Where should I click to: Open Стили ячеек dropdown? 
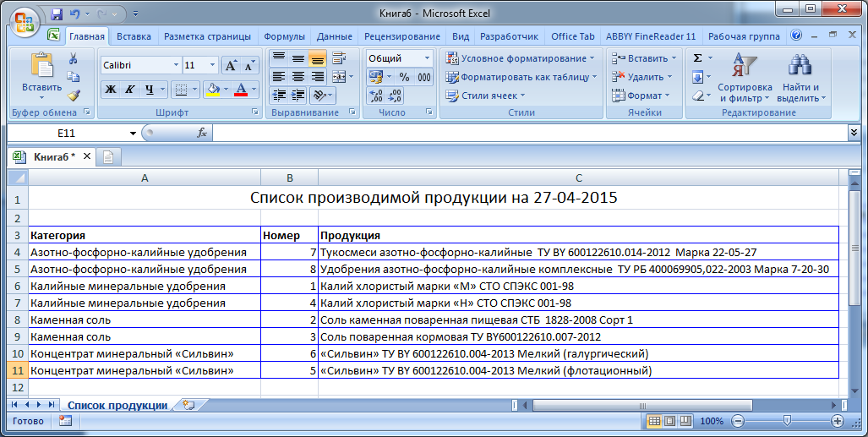pyautogui.click(x=485, y=96)
